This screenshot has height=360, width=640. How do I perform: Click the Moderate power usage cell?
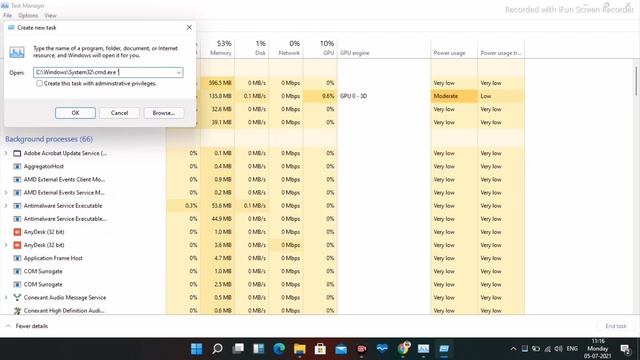454,96
